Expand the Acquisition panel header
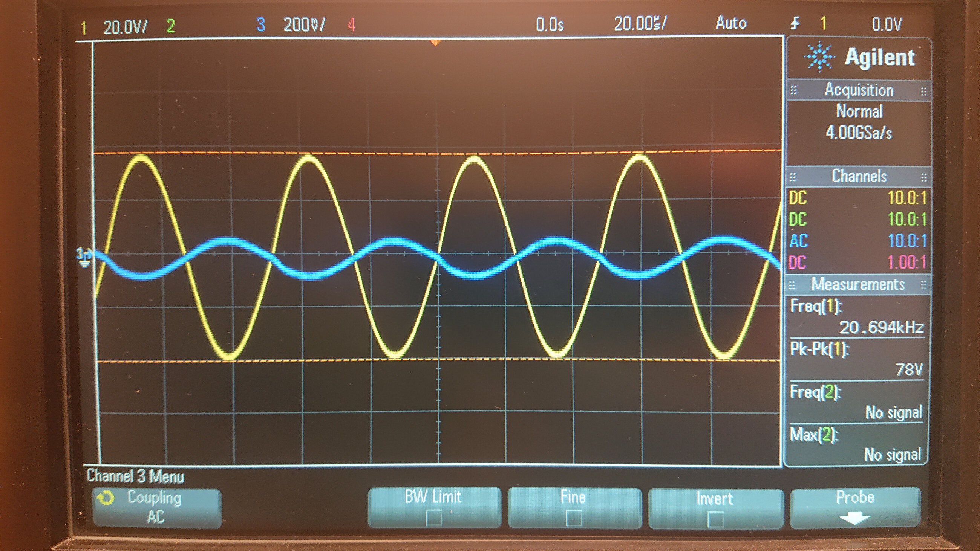 point(859,90)
